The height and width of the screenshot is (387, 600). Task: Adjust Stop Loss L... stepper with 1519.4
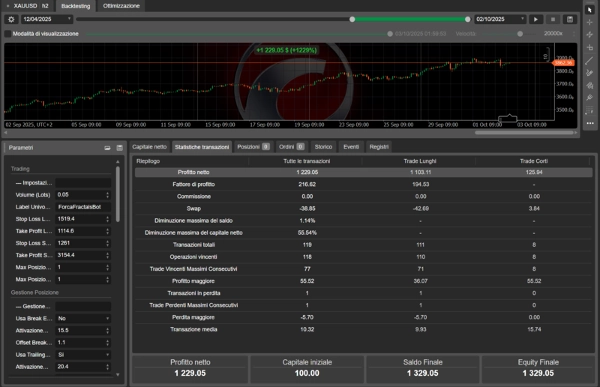coord(108,219)
